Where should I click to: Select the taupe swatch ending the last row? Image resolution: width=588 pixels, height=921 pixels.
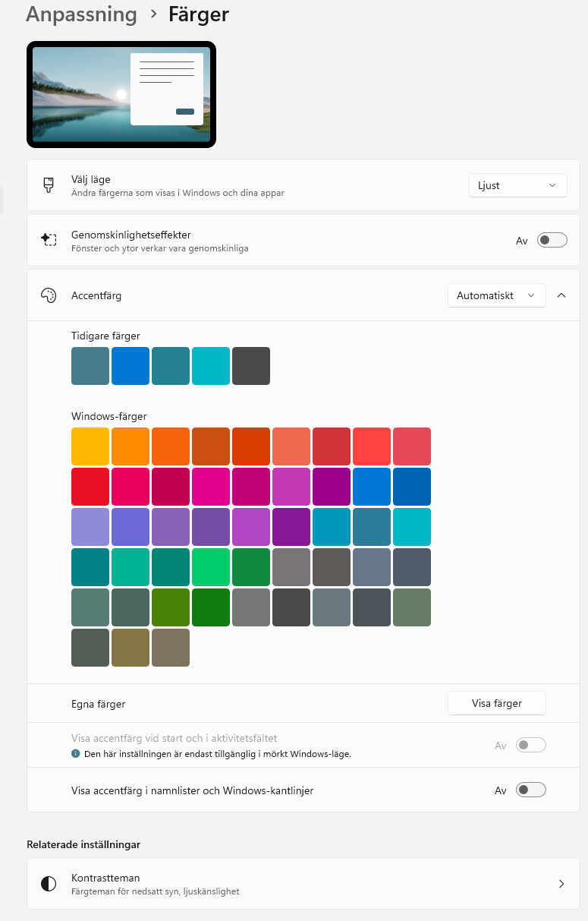171,648
